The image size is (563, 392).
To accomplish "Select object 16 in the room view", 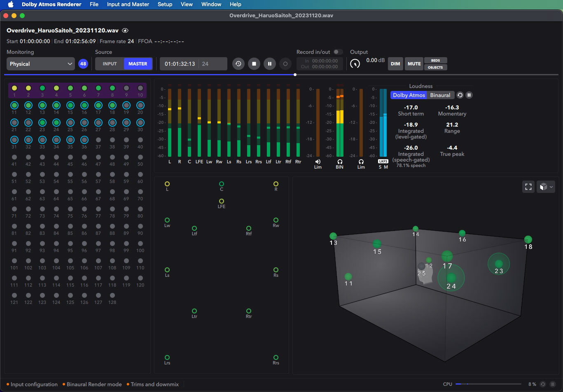I will 462,233.
